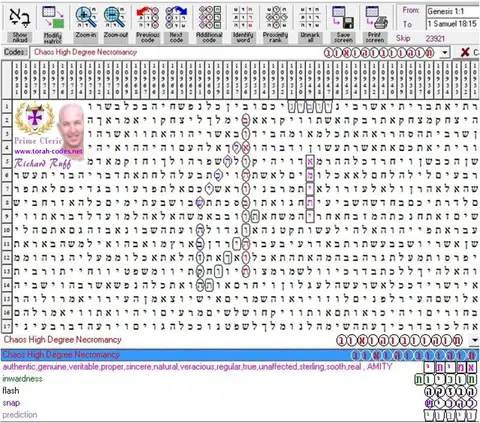480x423 pixels.
Task: Click the Chaos High Degree Necromancy label below matrix
Action: click(x=63, y=340)
